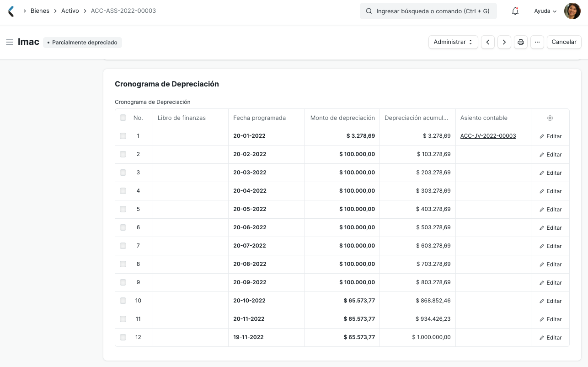Viewport: 588px width, 367px height.
Task: Click Depreciación acumulada column header
Action: tap(417, 118)
